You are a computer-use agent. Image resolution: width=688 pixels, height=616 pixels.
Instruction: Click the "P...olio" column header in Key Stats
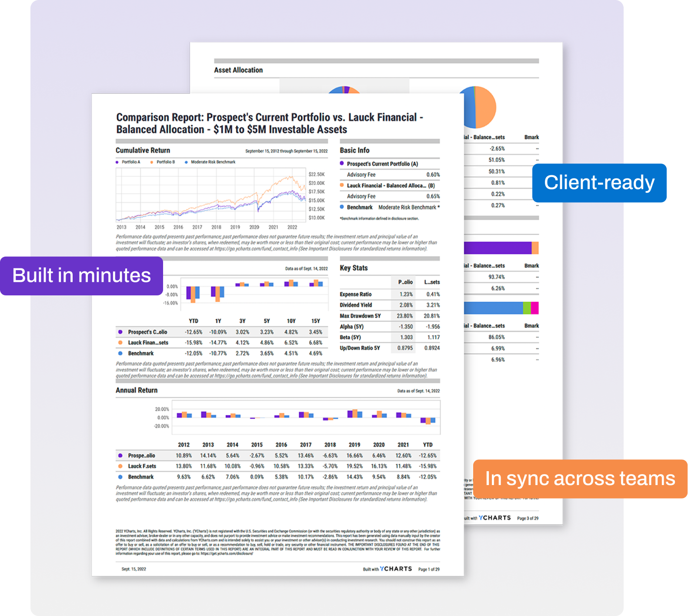click(x=405, y=282)
